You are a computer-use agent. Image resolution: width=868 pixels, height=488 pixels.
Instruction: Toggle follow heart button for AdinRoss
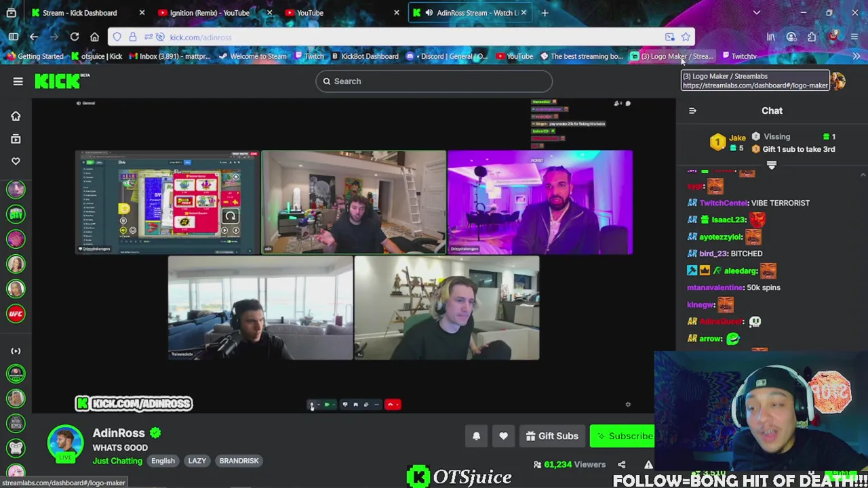pyautogui.click(x=503, y=436)
